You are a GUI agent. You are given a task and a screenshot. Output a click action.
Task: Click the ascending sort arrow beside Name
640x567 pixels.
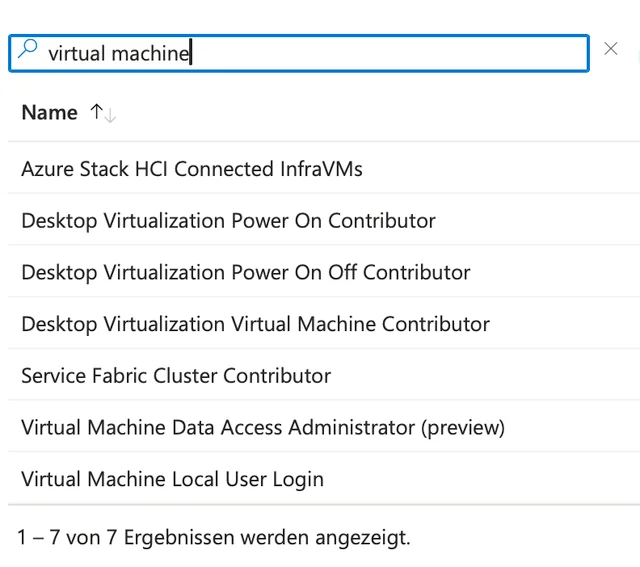[x=96, y=113]
